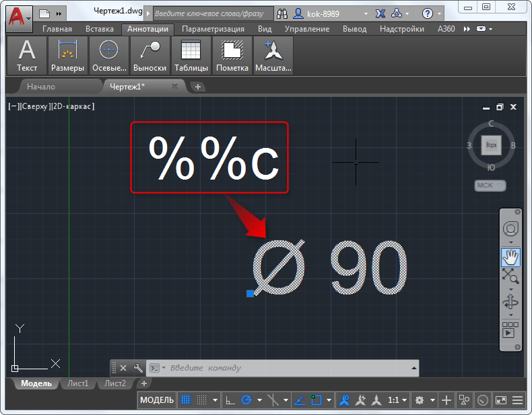The width and height of the screenshot is (532, 415).
Task: Toggle the plus annotation monitor in status bar
Action: click(446, 400)
